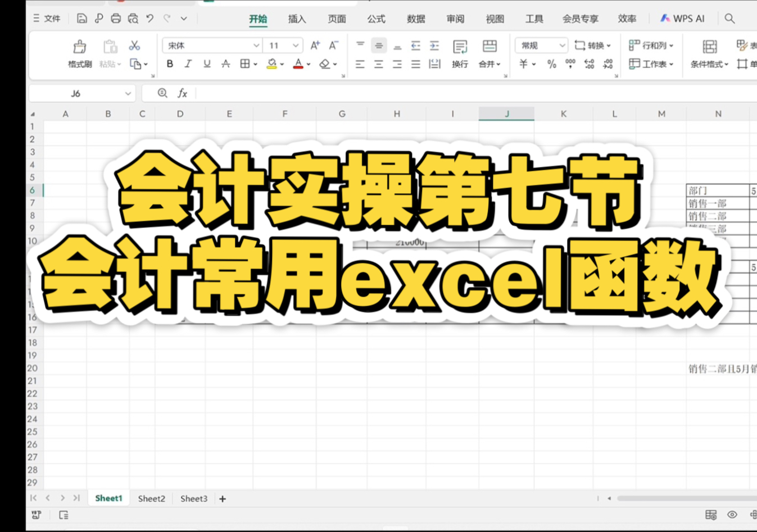The width and height of the screenshot is (757, 532).
Task: Switch to the Sheet2 tab
Action: [152, 498]
